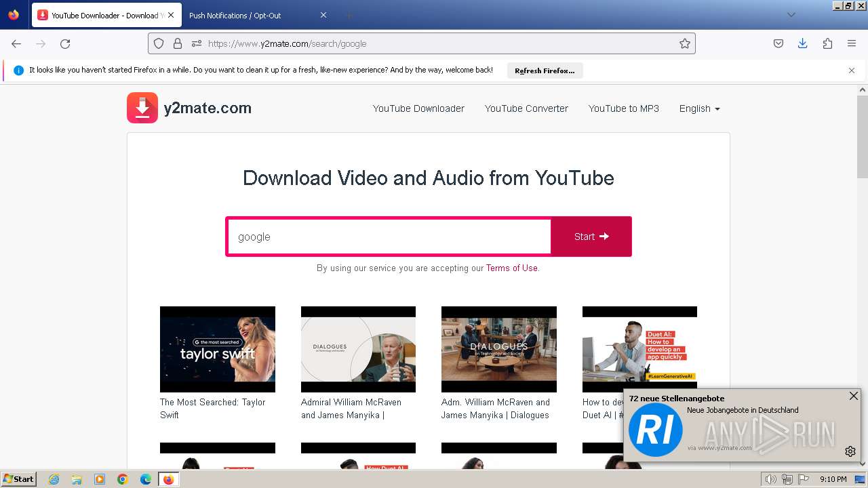Dismiss the Firefox refresh notification bar

pyautogui.click(x=852, y=70)
